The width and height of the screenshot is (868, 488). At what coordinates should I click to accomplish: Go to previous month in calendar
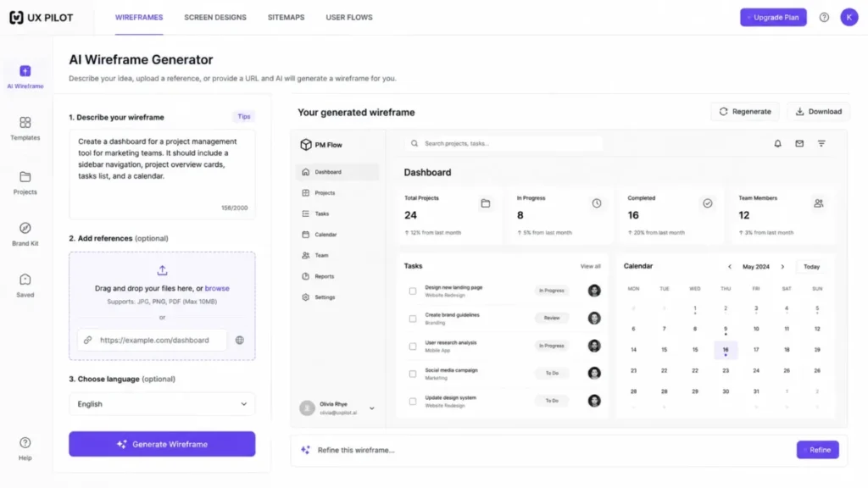pos(730,267)
